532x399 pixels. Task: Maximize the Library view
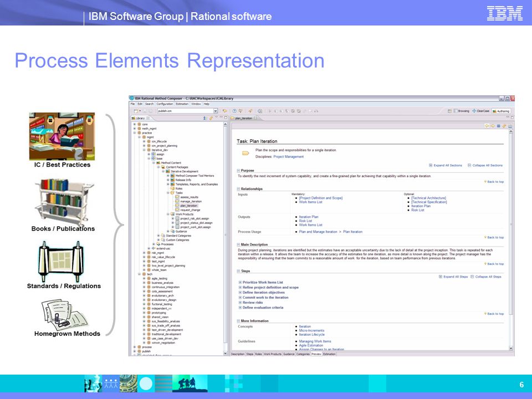[226, 117]
